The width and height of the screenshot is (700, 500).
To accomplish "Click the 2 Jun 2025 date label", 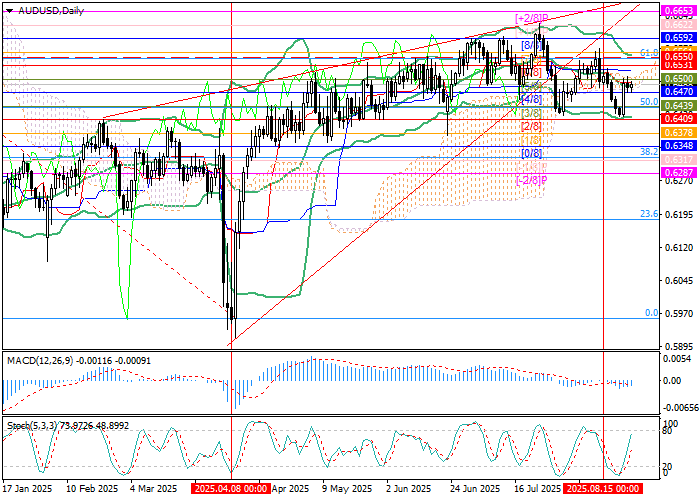I will (x=408, y=488).
